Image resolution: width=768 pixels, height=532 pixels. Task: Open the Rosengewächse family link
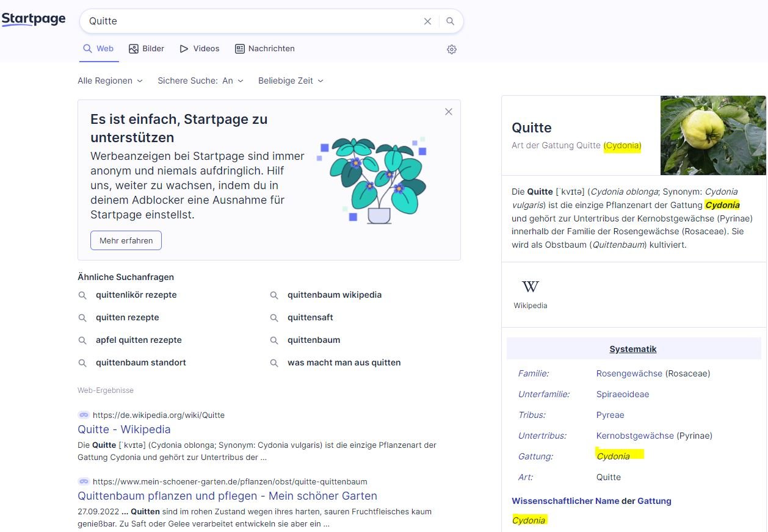[629, 373]
